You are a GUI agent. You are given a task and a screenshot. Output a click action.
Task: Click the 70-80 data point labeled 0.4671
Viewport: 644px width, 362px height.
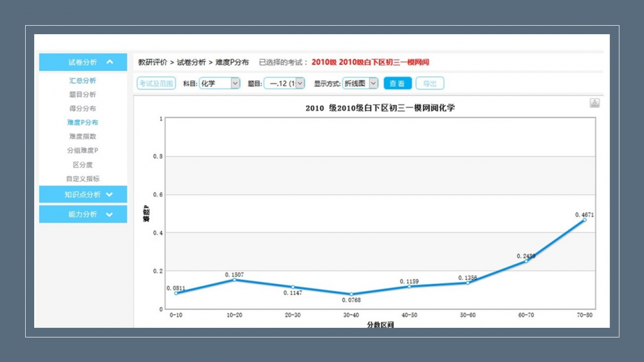point(585,220)
